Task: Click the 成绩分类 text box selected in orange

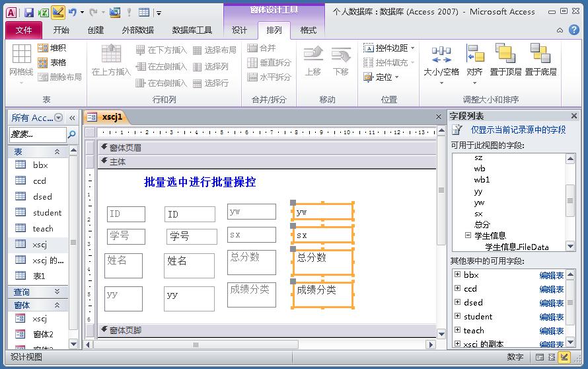Action: pos(322,294)
